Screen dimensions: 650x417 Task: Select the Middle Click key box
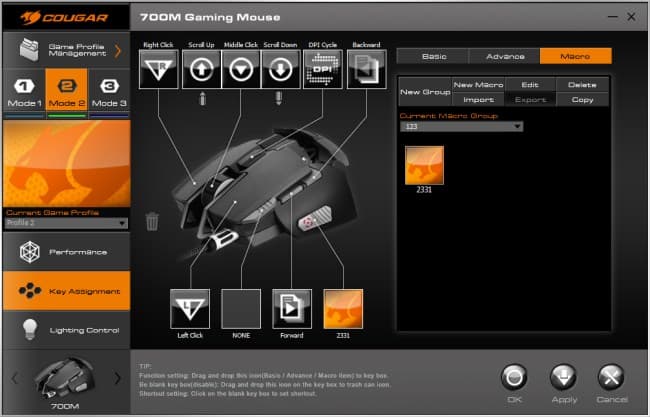[241, 69]
